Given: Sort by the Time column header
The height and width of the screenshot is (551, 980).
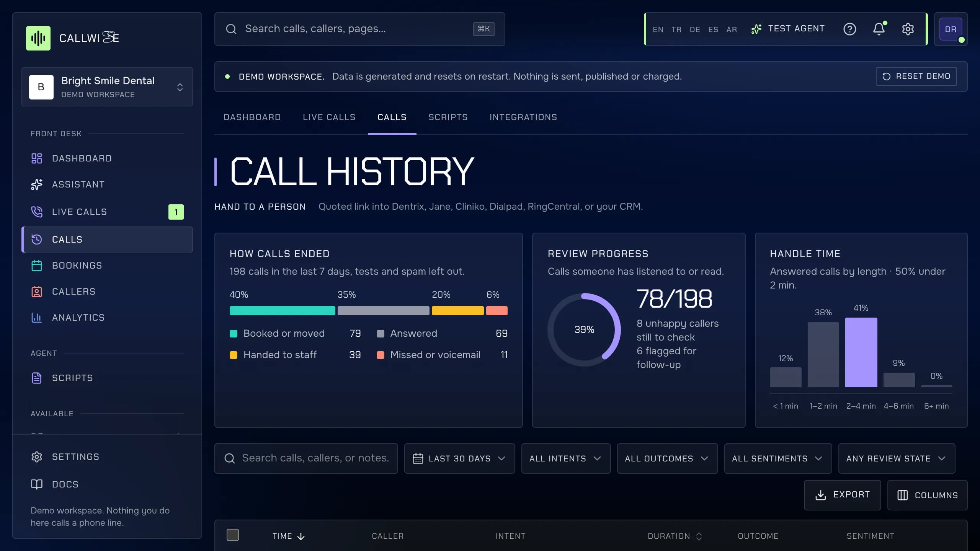Looking at the screenshot, I should 289,536.
